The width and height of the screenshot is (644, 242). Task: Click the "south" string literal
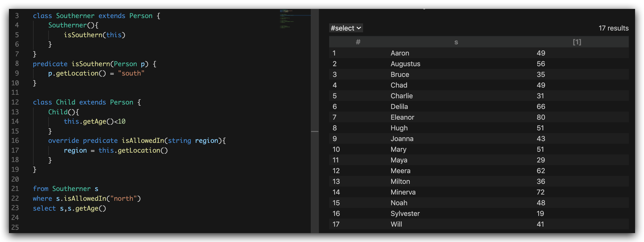click(x=131, y=73)
